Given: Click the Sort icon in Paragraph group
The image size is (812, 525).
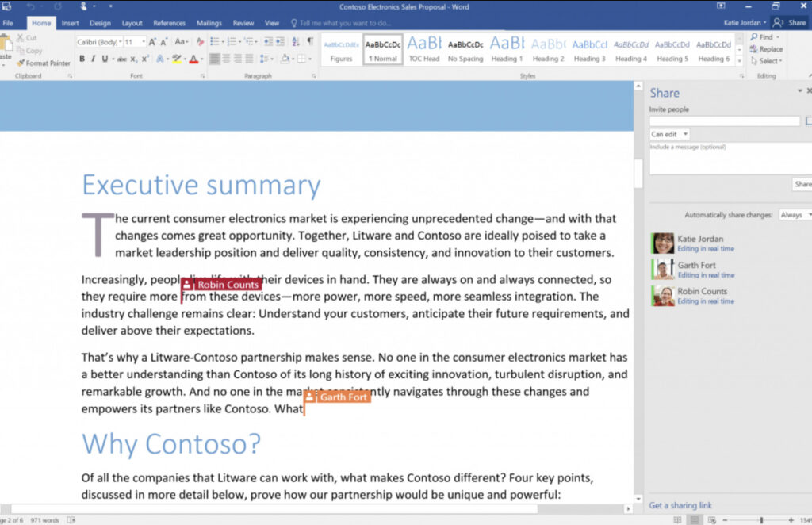Looking at the screenshot, I should pyautogui.click(x=296, y=42).
